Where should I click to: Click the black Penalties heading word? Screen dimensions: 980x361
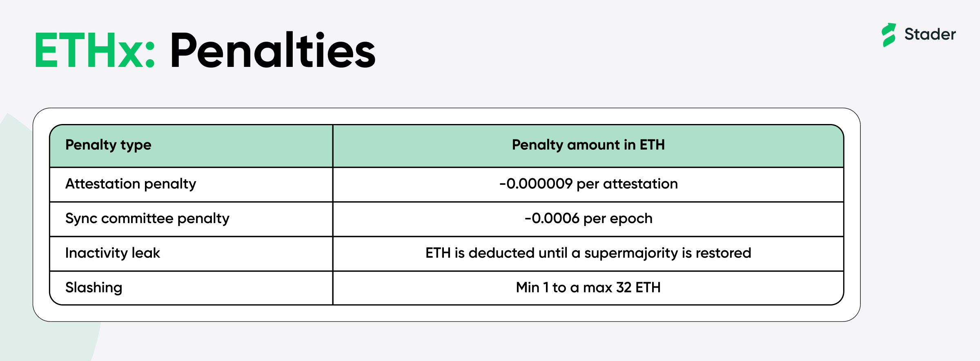tap(272, 51)
